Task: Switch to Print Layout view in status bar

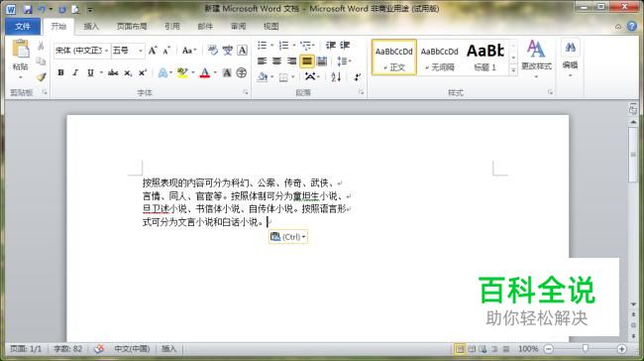Action: pyautogui.click(x=460, y=349)
